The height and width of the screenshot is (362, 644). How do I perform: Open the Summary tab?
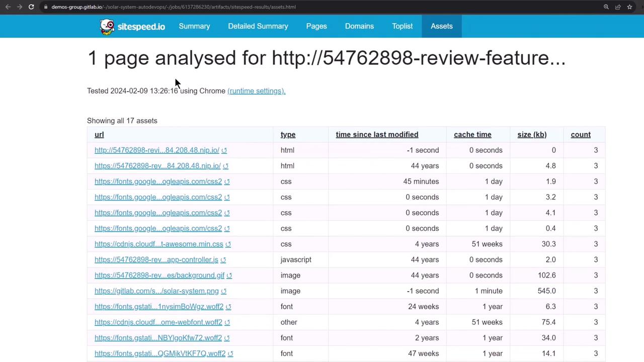(194, 26)
